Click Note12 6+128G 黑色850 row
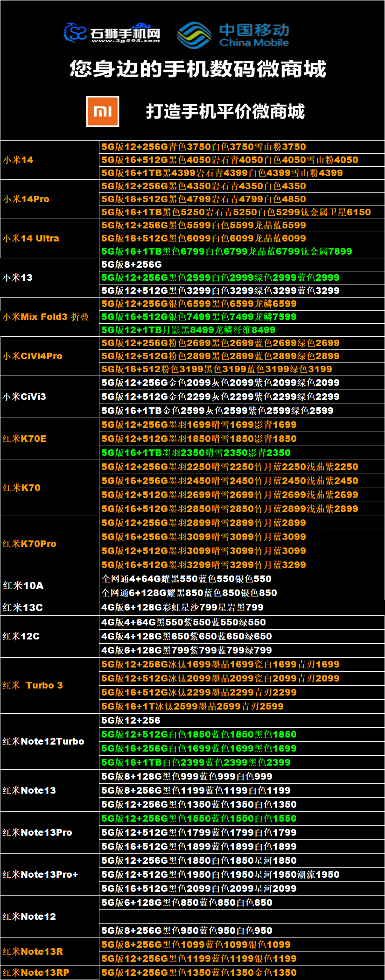This screenshot has height=980, width=385. tap(242, 902)
